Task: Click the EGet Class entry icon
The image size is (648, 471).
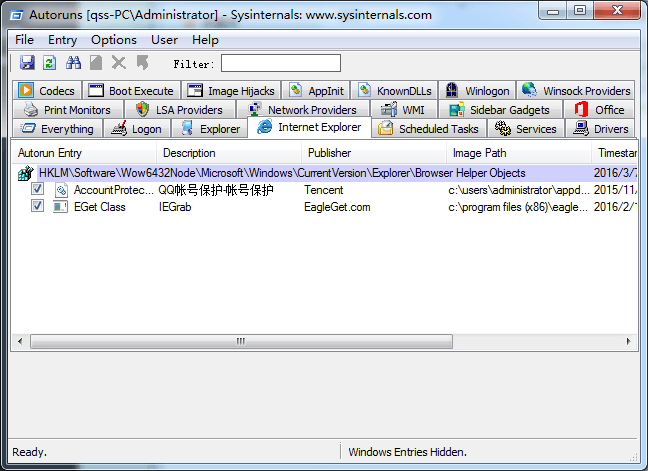Action: pyautogui.click(x=61, y=207)
